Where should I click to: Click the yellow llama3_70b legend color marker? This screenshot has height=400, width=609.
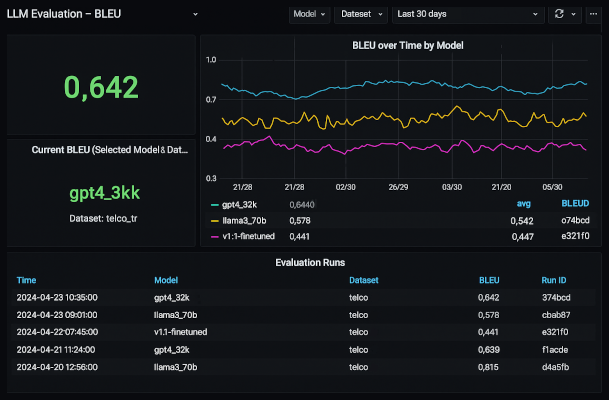(213, 220)
